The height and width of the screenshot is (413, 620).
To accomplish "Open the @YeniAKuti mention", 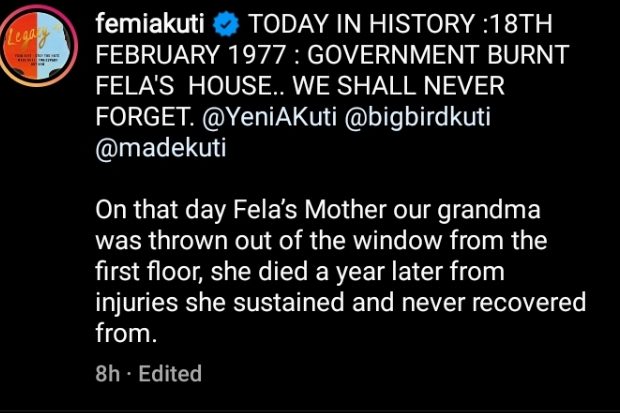I will point(258,117).
